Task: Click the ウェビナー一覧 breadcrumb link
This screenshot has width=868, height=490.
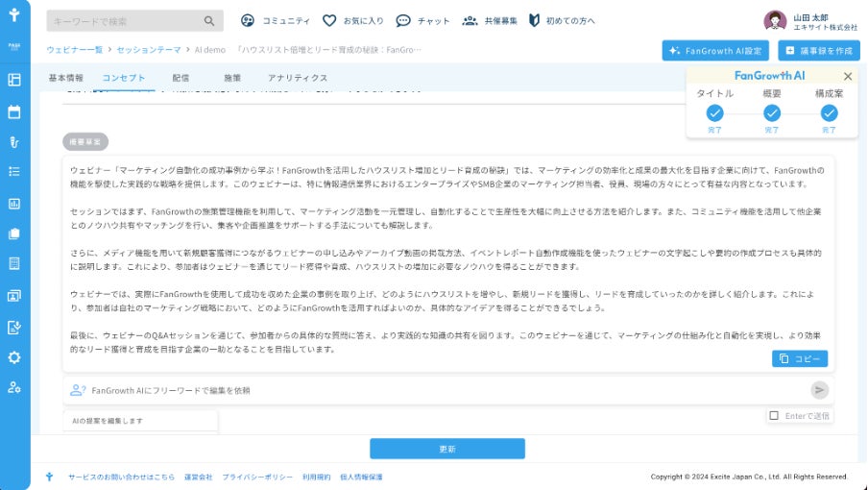Action: (75, 50)
